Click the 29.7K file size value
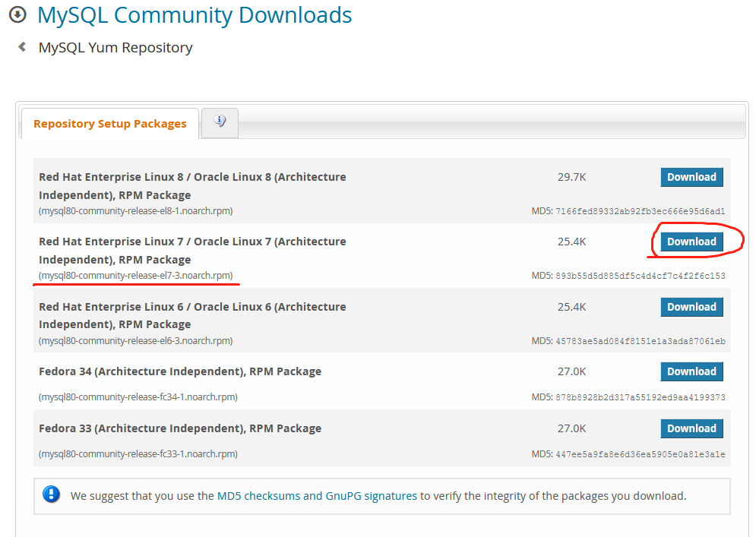The image size is (756, 537). click(x=572, y=178)
